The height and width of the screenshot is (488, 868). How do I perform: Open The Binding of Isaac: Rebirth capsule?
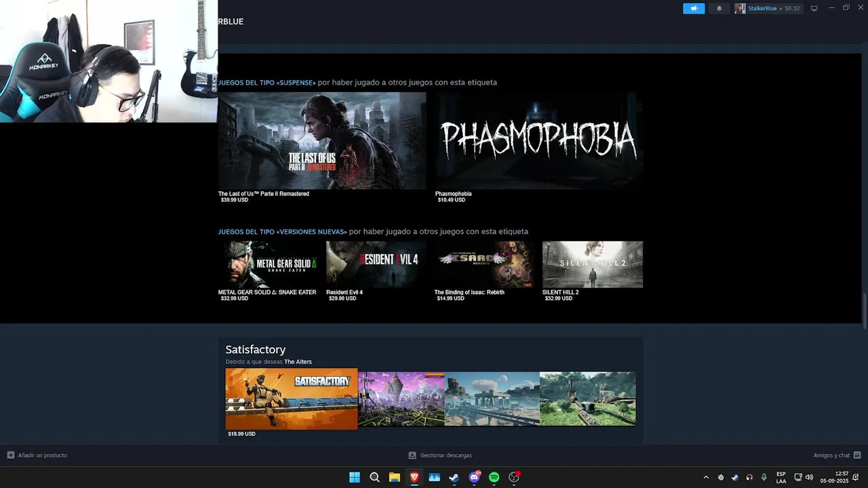[484, 264]
